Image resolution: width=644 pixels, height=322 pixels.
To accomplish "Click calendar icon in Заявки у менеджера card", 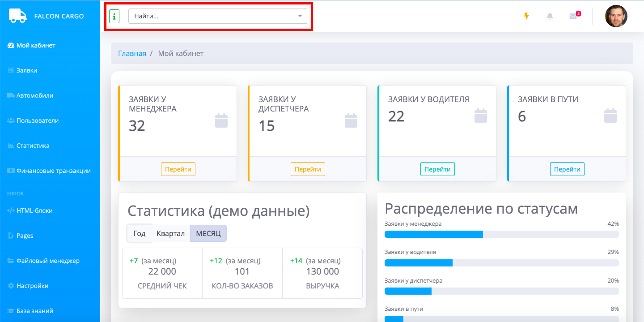I will [221, 121].
